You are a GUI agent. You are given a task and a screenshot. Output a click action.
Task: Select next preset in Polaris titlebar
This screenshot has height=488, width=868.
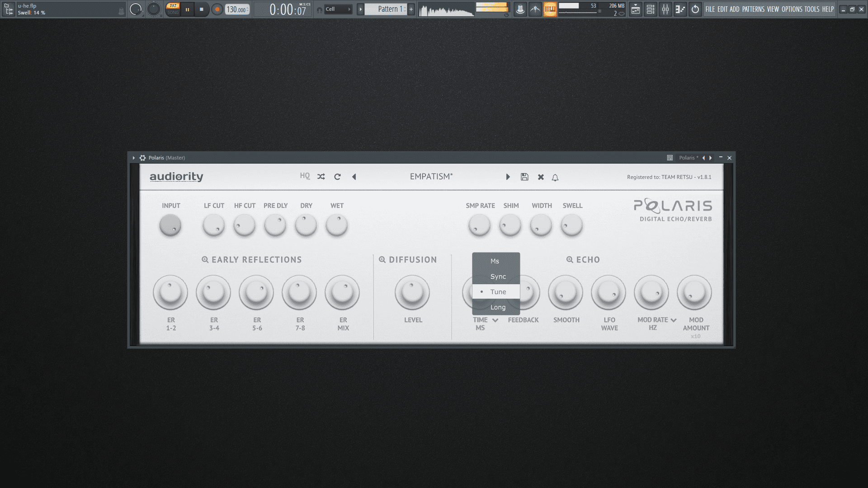(711, 158)
